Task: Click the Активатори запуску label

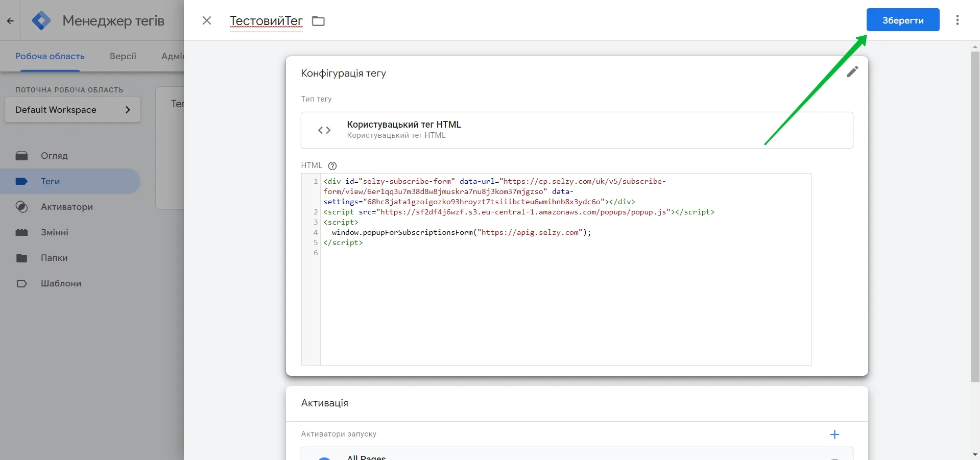Action: point(339,434)
